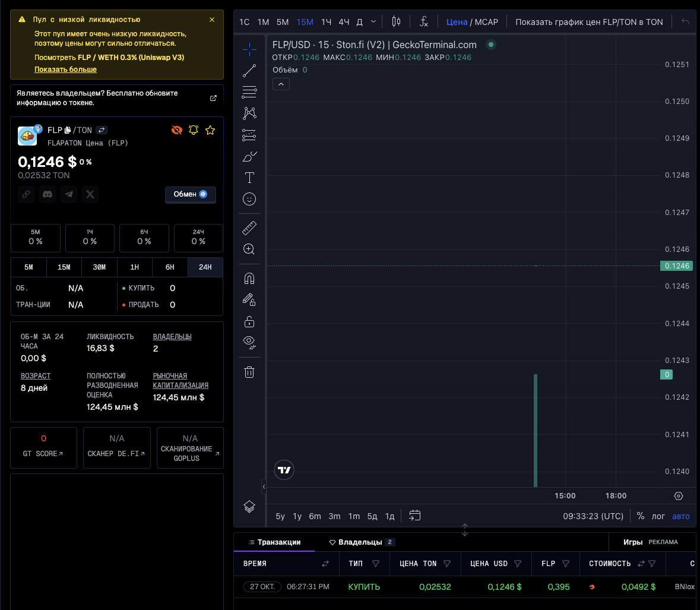
Task: Toggle stay in drawing mode
Action: [x=249, y=299]
